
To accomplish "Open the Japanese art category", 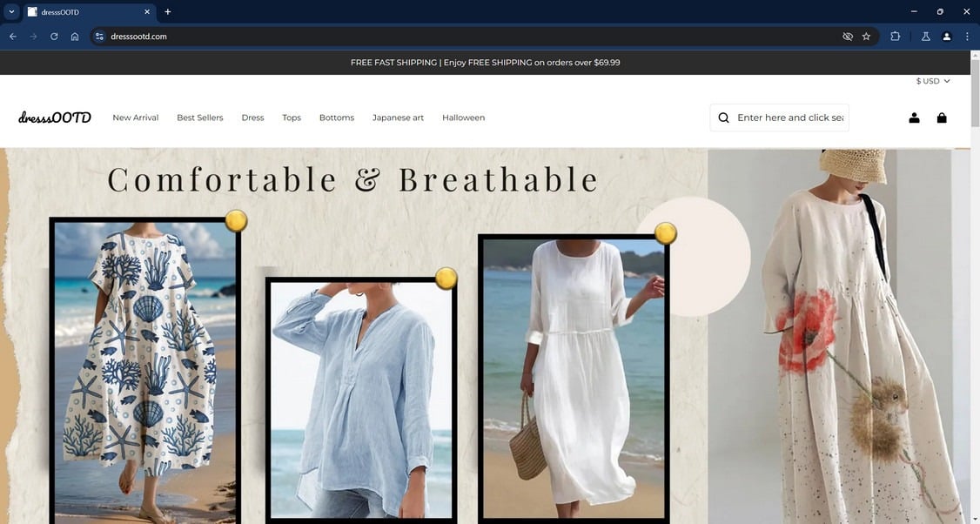I will tap(398, 118).
